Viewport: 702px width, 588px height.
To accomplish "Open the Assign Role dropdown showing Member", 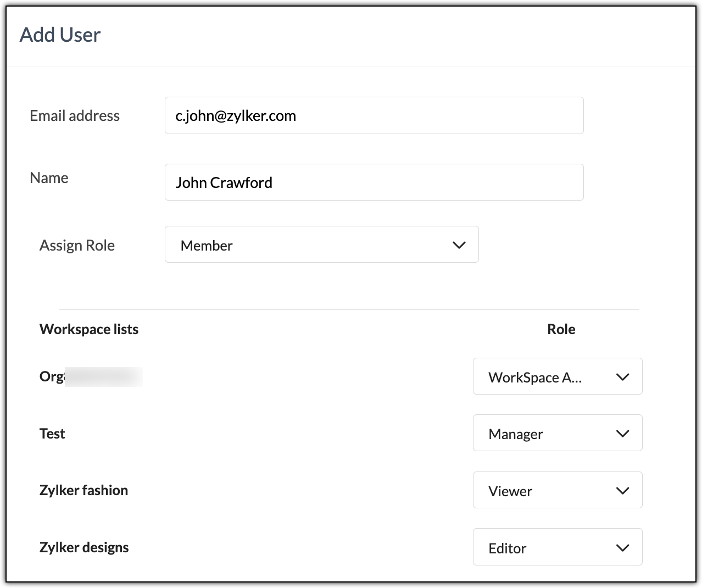I will pyautogui.click(x=322, y=245).
